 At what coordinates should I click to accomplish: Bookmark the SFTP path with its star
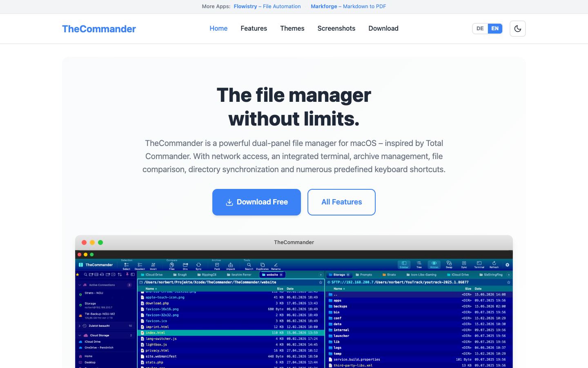point(508,283)
